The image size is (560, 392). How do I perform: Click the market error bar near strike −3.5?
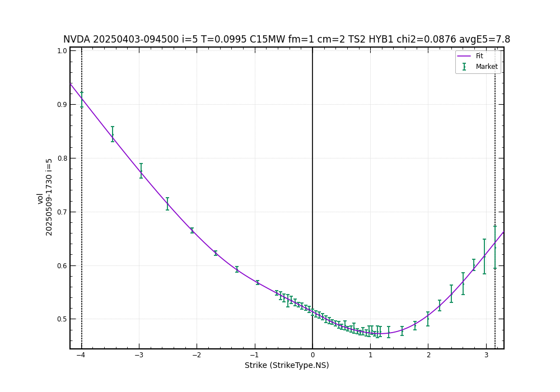point(113,134)
